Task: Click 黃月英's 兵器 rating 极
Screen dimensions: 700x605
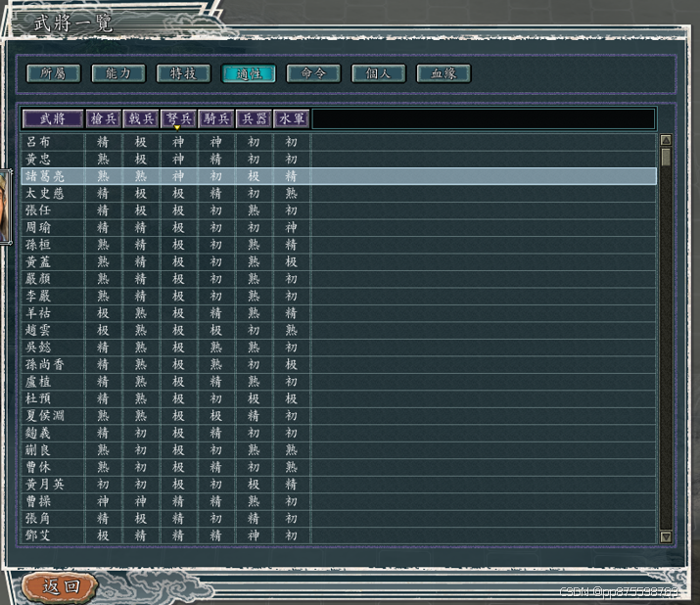Action: [254, 485]
